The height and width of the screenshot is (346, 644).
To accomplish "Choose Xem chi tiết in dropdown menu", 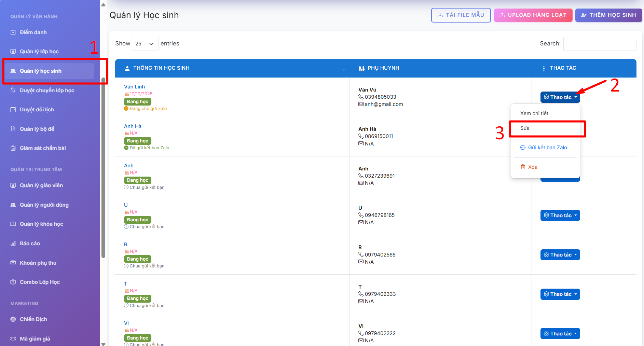I will point(534,113).
